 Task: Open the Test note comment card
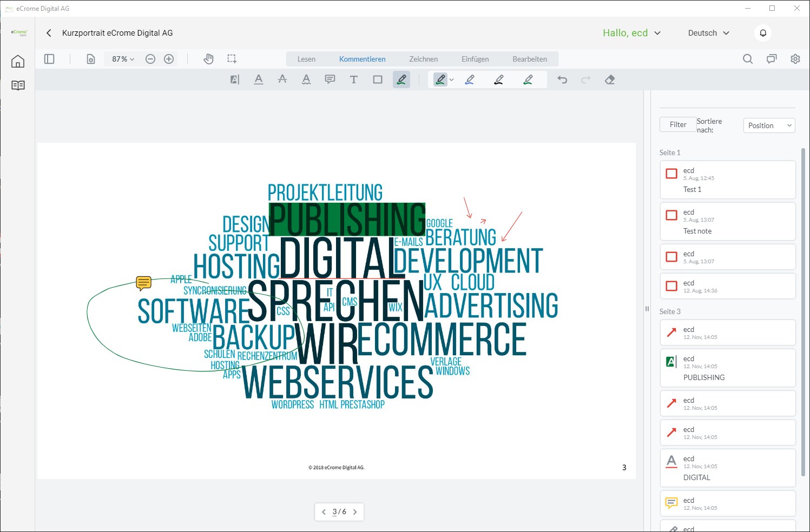pyautogui.click(x=728, y=222)
